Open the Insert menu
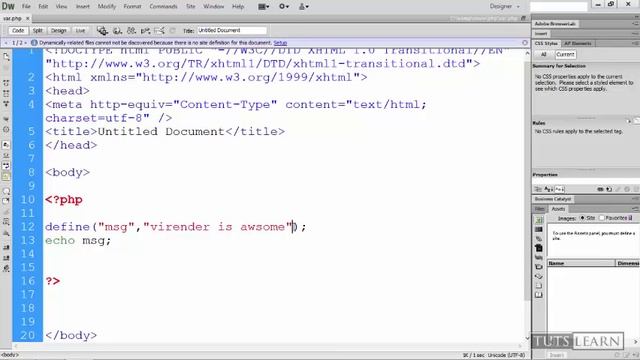 [82, 7]
